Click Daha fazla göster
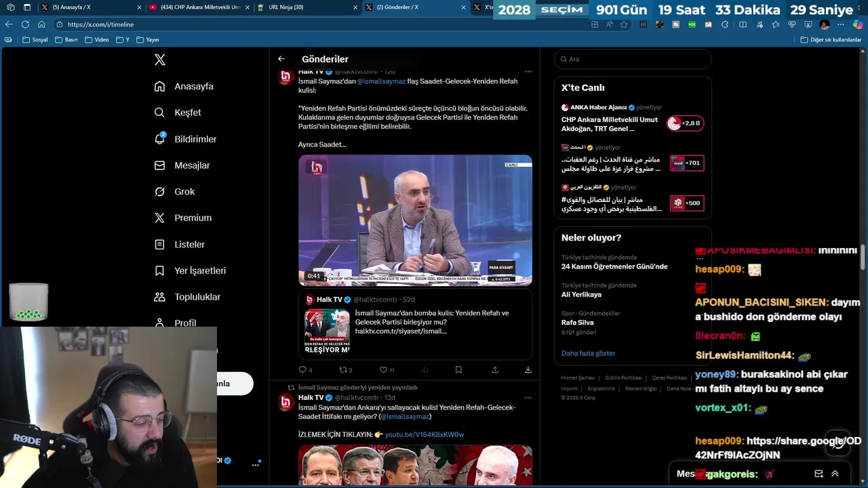Image resolution: width=868 pixels, height=488 pixels. pyautogui.click(x=588, y=353)
